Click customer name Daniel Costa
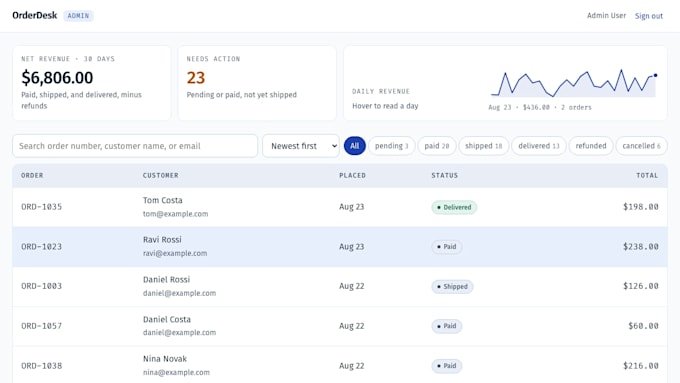680x383 pixels. (167, 319)
